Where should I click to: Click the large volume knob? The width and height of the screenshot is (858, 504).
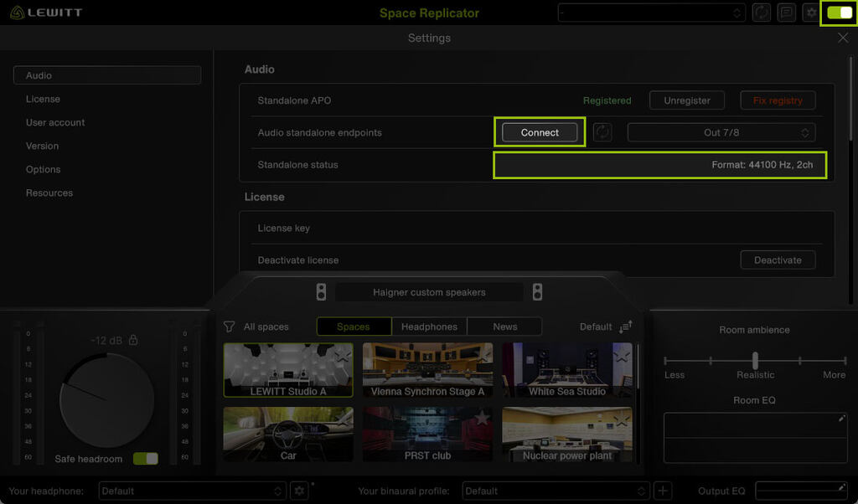click(x=106, y=400)
